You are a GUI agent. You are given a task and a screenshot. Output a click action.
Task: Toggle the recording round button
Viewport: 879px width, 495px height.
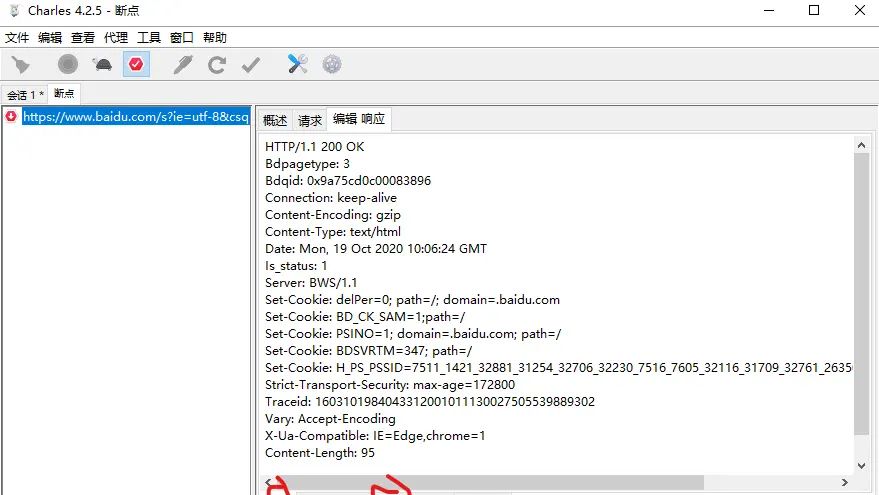coord(68,64)
